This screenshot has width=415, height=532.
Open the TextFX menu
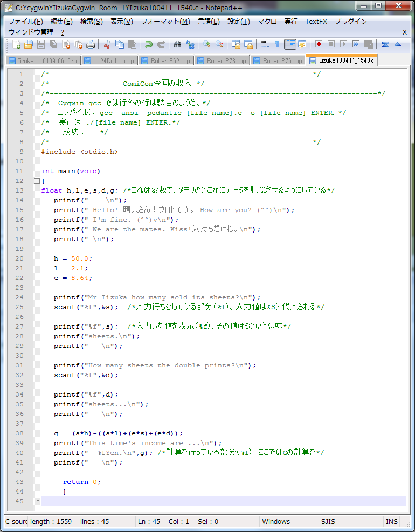[x=316, y=22]
